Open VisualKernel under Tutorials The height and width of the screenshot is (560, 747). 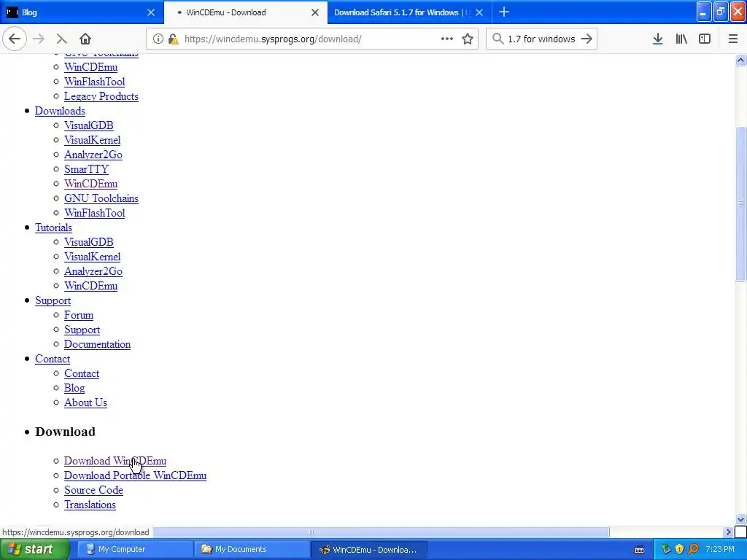(x=93, y=257)
